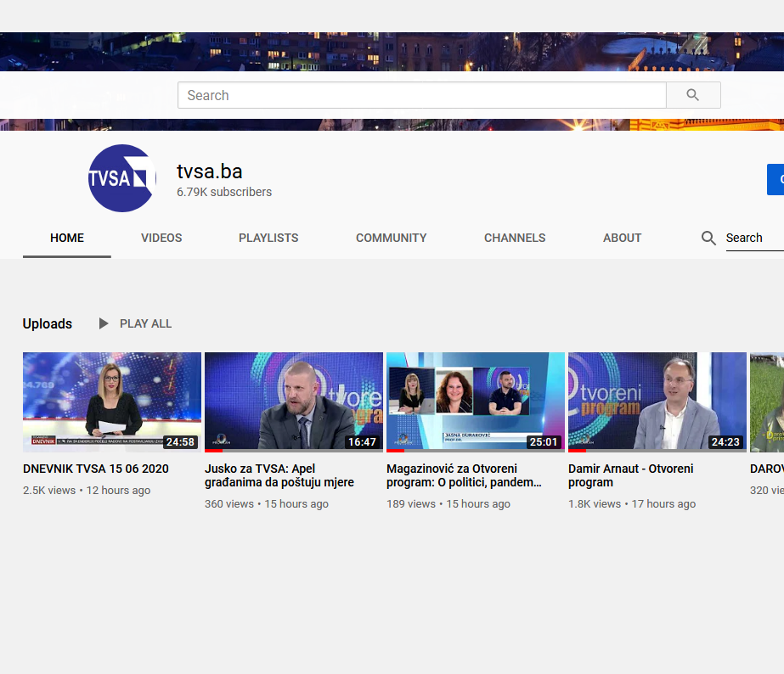Click '360 views • 15 hours ago' text
This screenshot has height=674, width=784.
pyautogui.click(x=267, y=504)
